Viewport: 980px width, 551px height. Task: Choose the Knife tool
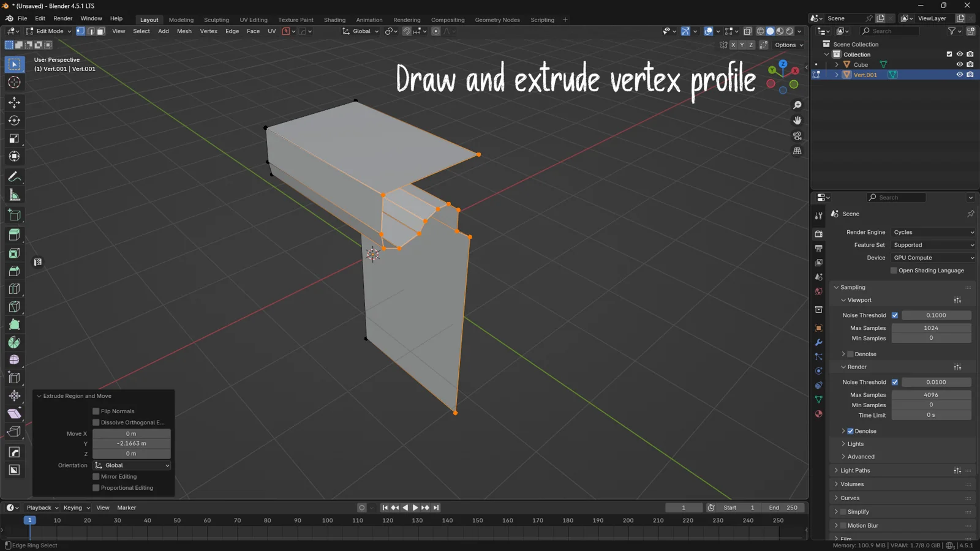click(x=14, y=307)
